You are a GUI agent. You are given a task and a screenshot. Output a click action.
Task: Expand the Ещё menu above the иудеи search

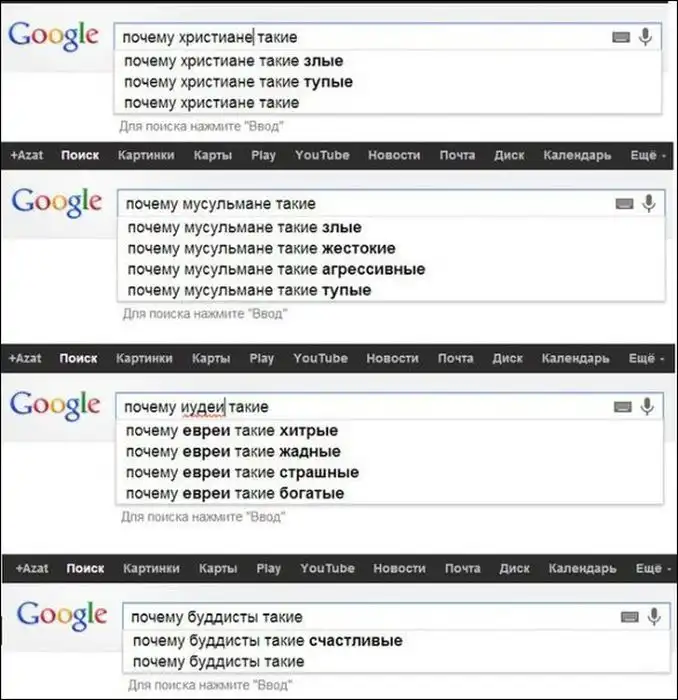[642, 358]
